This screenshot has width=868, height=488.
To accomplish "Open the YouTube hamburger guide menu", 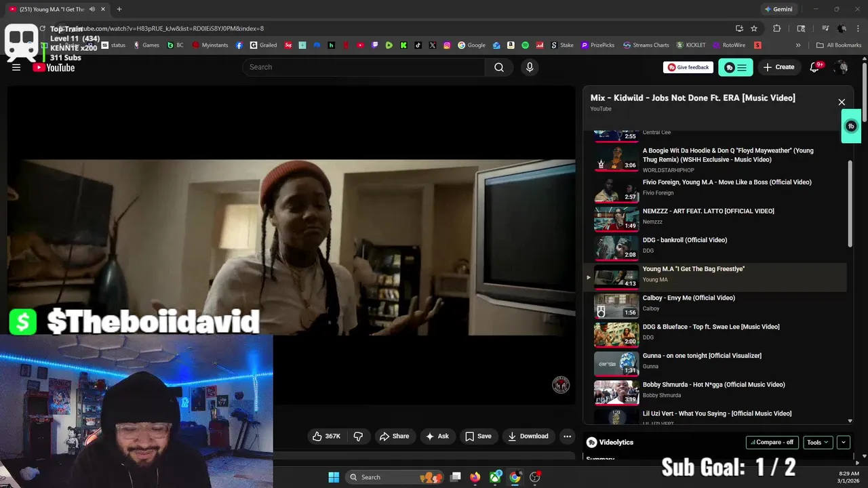I will pos(16,67).
